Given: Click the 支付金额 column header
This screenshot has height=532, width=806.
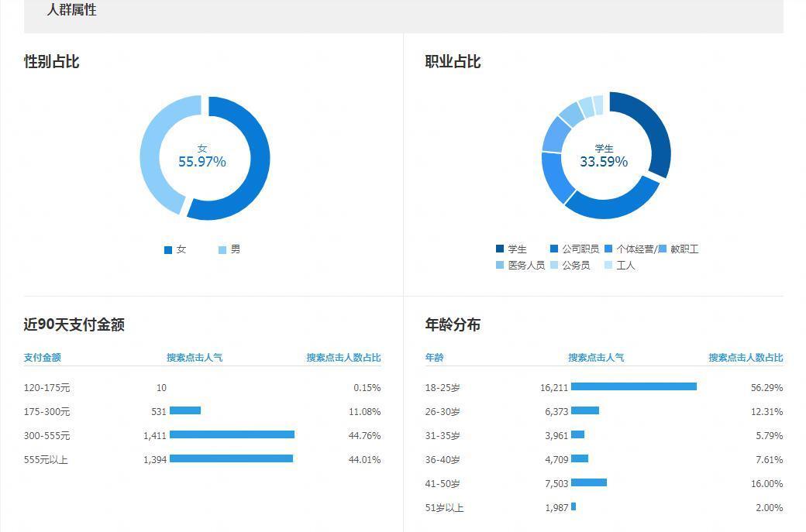Looking at the screenshot, I should click(x=43, y=358).
